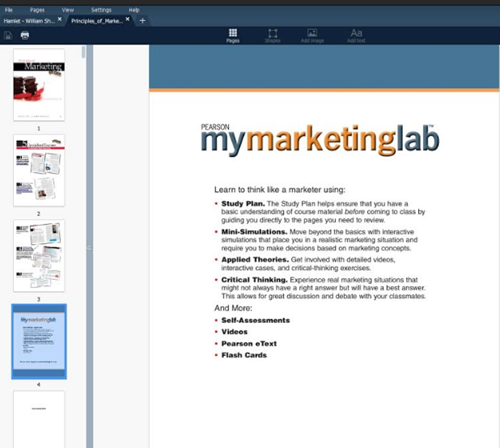Click the 'Pearson eText' bullet text
This screenshot has height=448, width=500.
(249, 343)
